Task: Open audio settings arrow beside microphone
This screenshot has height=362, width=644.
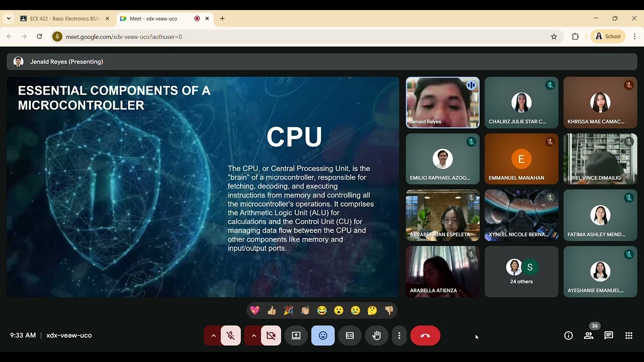Action: click(213, 335)
